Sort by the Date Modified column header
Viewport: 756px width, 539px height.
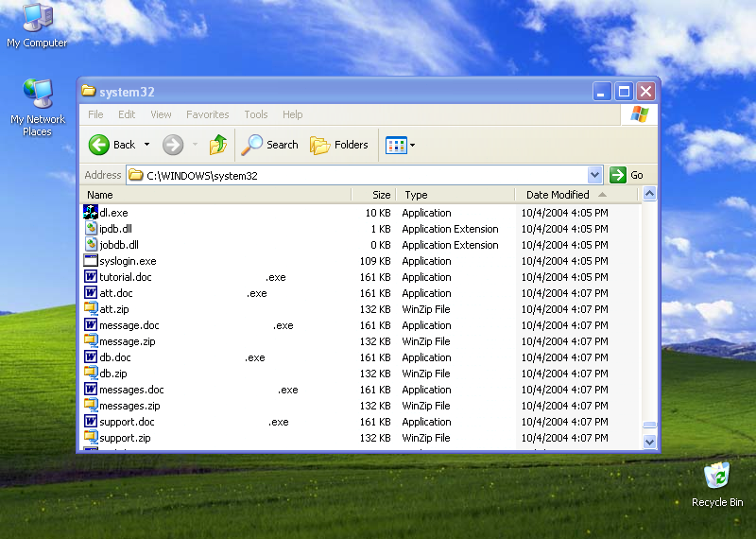pos(576,195)
